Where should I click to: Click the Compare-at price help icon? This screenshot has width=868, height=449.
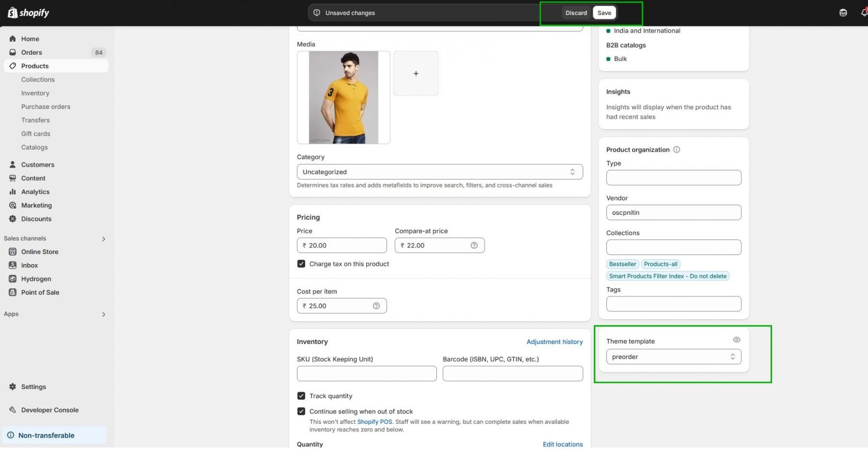(x=474, y=245)
